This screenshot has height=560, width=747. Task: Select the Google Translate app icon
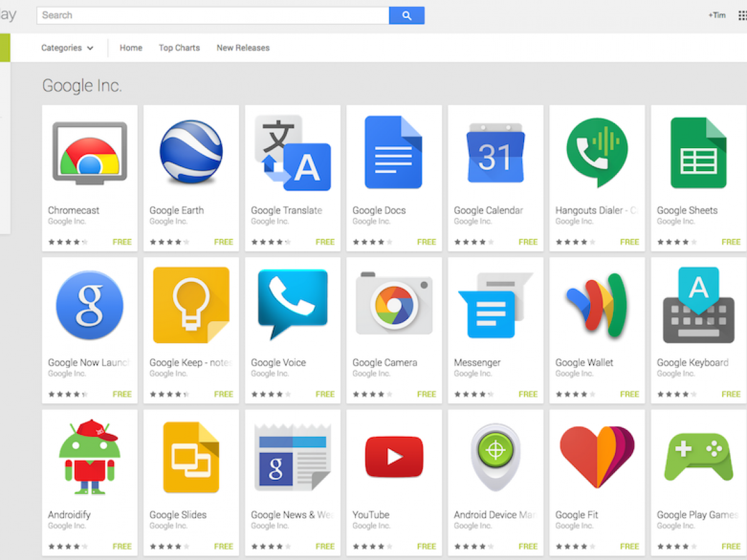click(293, 153)
